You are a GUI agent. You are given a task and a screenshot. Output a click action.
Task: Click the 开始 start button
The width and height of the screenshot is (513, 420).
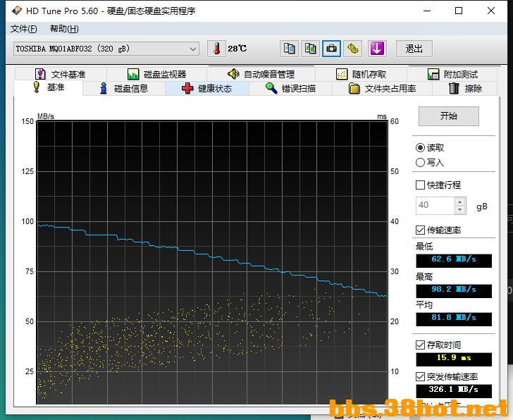coord(449,116)
